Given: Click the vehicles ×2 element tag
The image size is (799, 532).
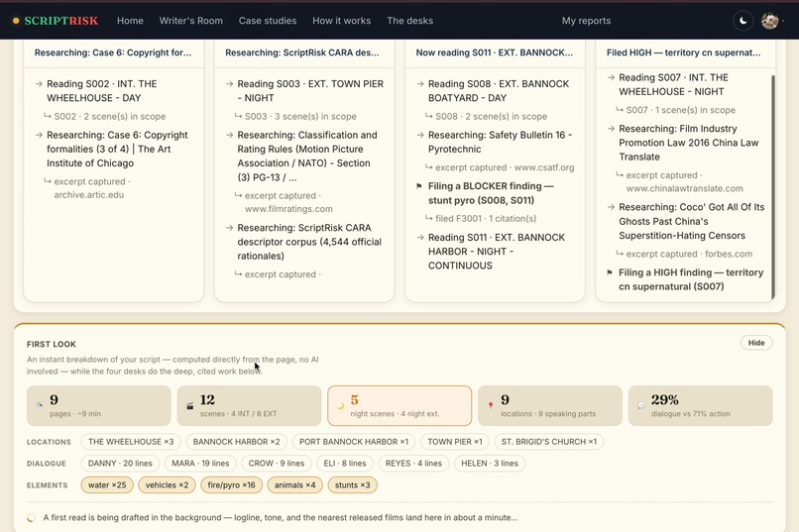Looking at the screenshot, I should 168,485.
